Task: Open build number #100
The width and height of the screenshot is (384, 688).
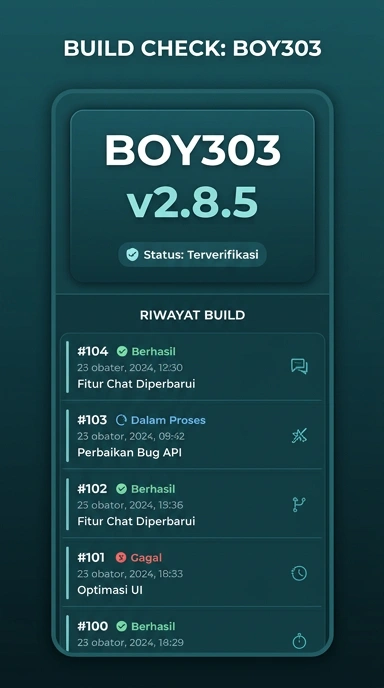Action: 93,626
